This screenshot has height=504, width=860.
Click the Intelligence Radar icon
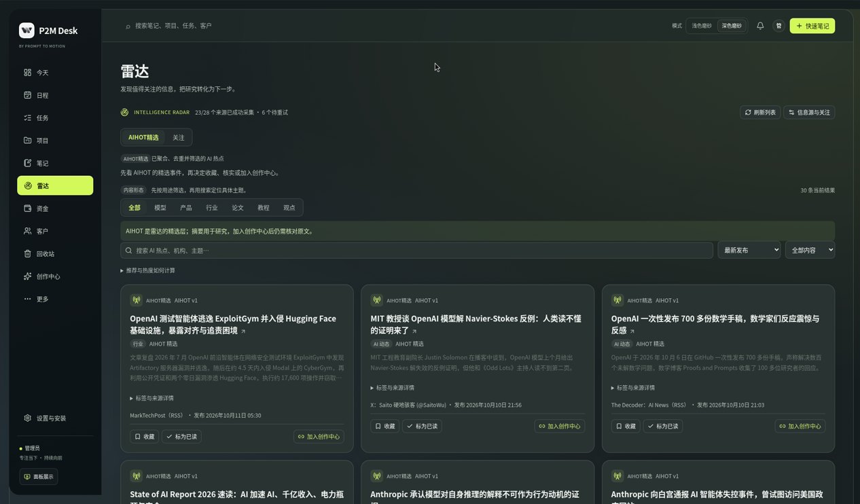(x=124, y=113)
